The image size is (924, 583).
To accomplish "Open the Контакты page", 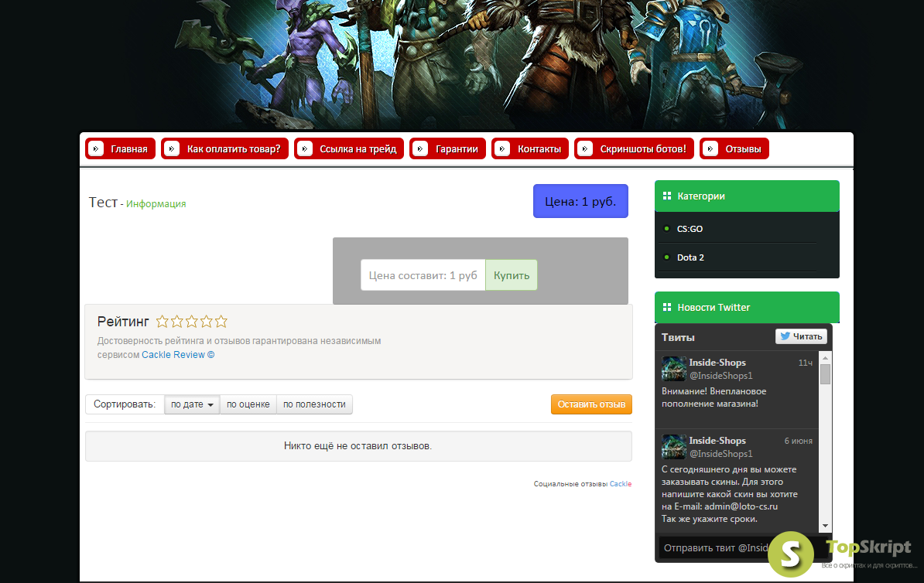I will pyautogui.click(x=530, y=148).
